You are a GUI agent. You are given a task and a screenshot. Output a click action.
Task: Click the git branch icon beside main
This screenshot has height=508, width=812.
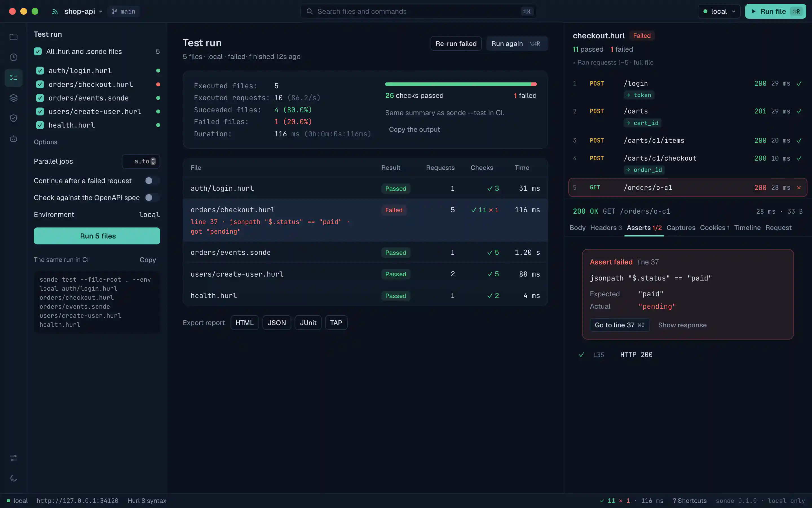pos(114,11)
